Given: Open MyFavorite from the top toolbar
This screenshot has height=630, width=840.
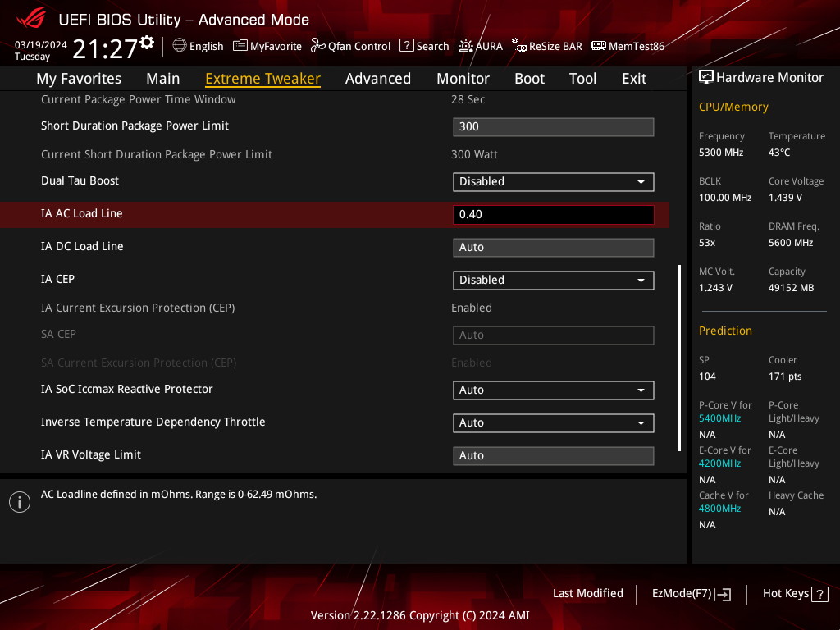Looking at the screenshot, I should [240, 46].
